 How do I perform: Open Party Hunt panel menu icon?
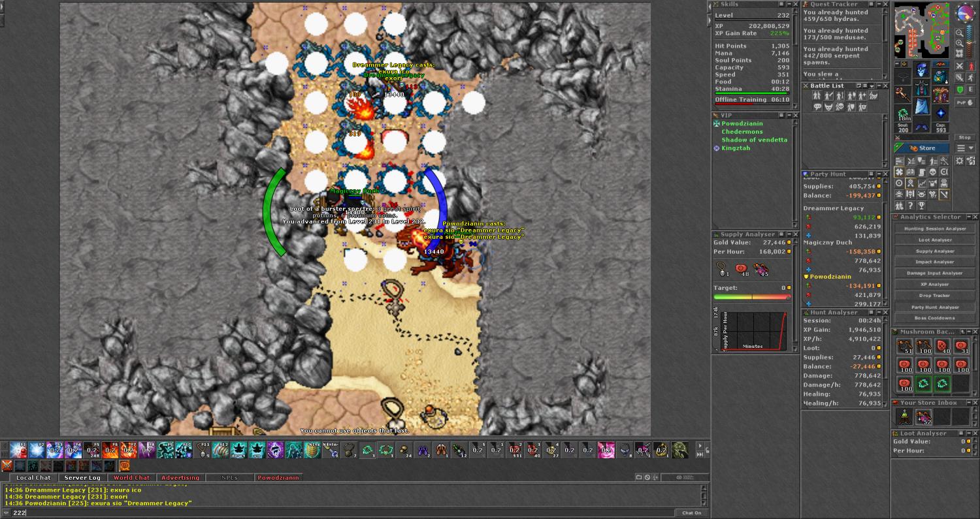pyautogui.click(x=871, y=174)
